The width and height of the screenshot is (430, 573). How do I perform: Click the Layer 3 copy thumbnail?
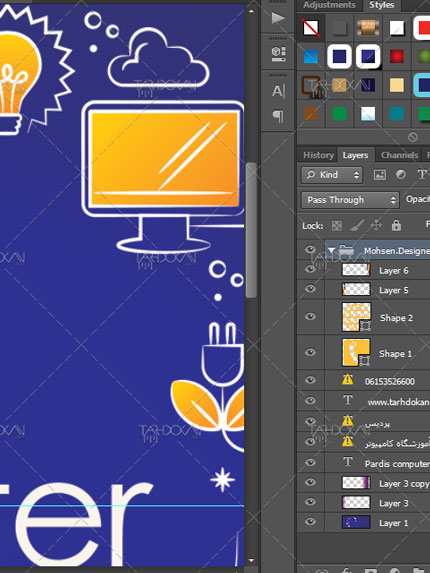[356, 482]
